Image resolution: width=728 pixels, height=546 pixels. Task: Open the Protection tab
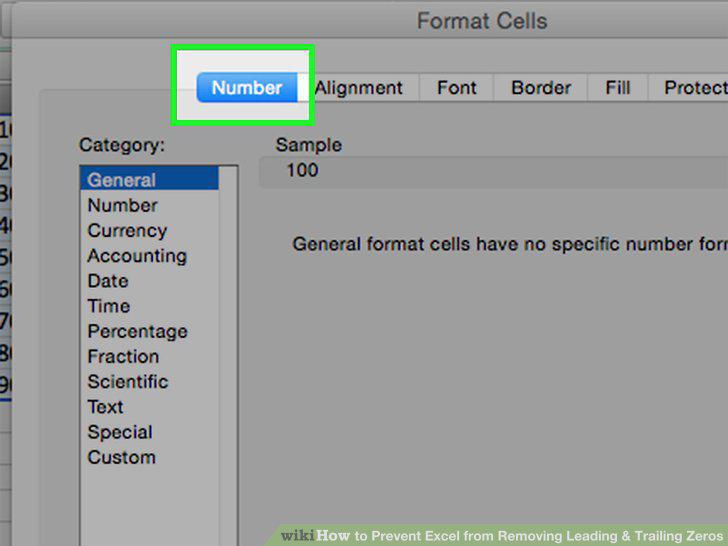click(x=688, y=87)
